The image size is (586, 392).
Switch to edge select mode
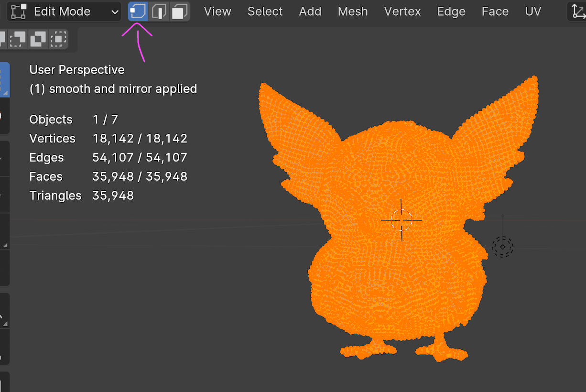pyautogui.click(x=159, y=11)
